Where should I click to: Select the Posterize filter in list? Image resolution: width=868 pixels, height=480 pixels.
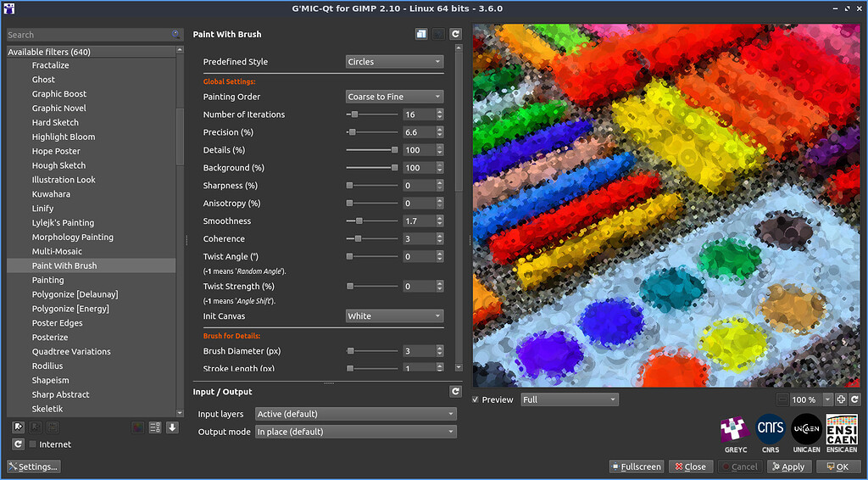point(50,338)
